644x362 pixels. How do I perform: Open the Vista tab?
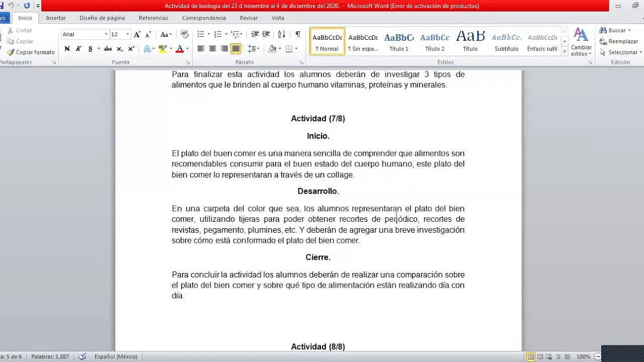[x=278, y=18]
